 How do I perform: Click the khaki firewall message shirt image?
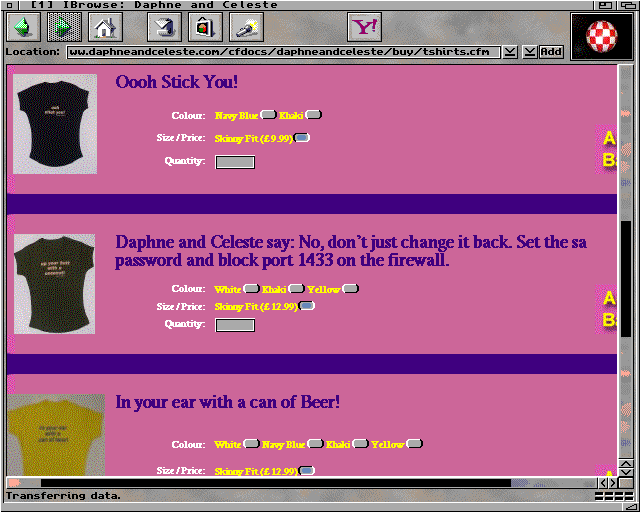pos(55,284)
